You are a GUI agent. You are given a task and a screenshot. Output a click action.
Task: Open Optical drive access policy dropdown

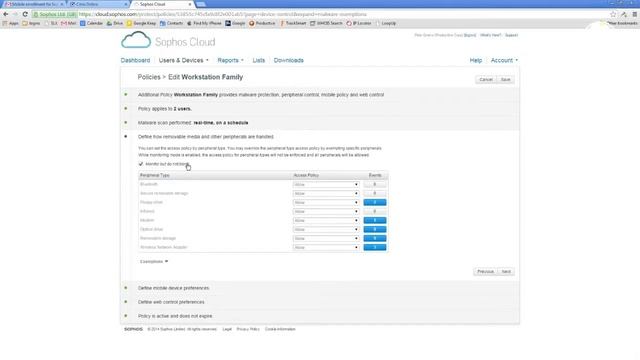(326, 229)
